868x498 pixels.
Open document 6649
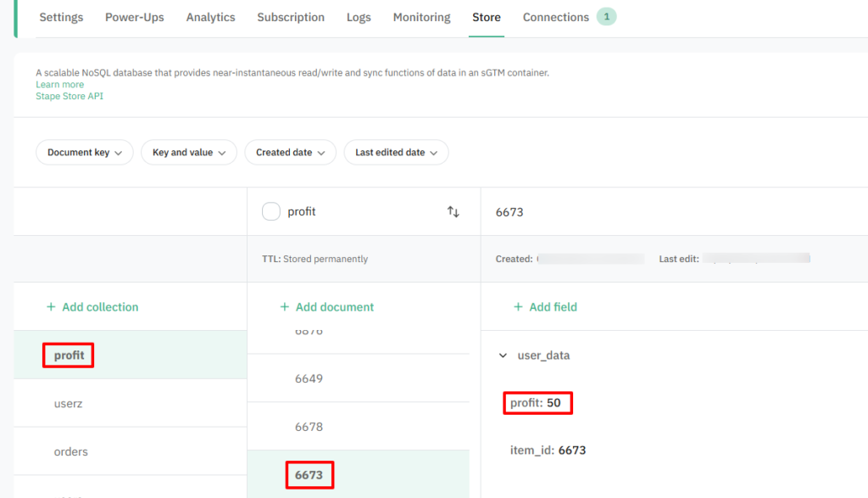click(359, 378)
